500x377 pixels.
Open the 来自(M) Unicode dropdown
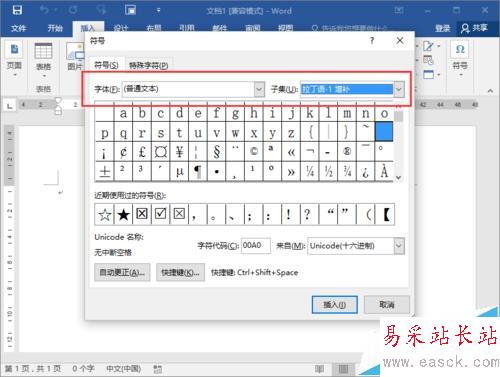(399, 246)
